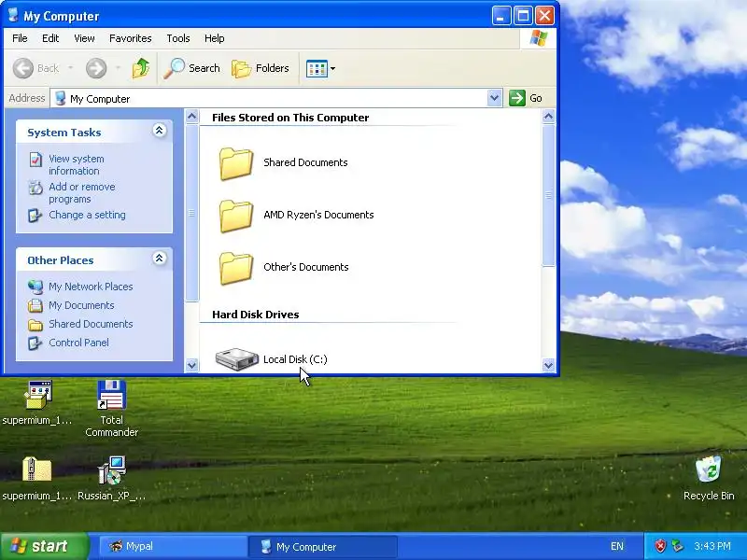Click the 'Local Disk (C:)' label
Image resolution: width=747 pixels, height=560 pixels.
click(x=295, y=359)
